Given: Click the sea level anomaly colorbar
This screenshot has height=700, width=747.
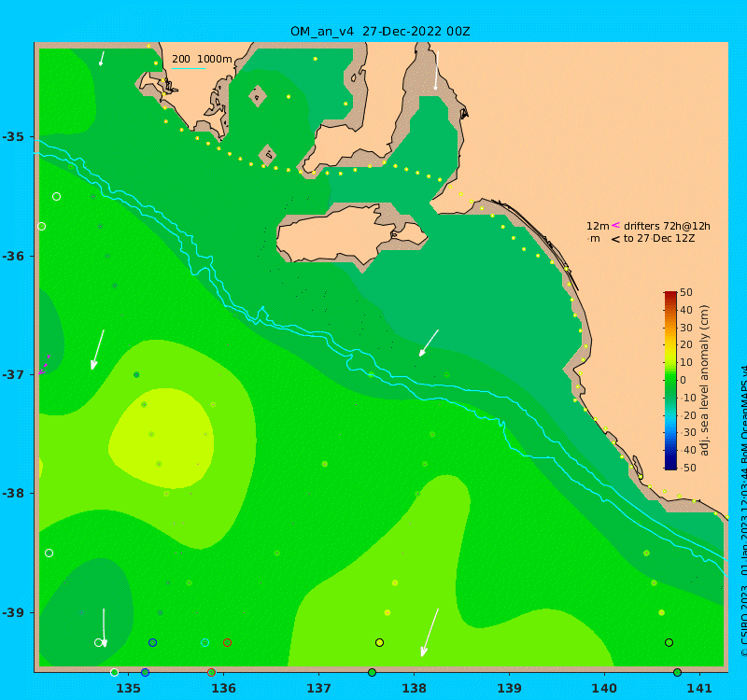Looking at the screenshot, I should click(x=670, y=380).
